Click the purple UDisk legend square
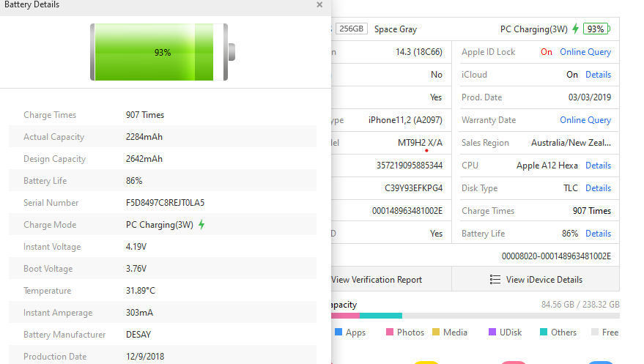 [492, 332]
